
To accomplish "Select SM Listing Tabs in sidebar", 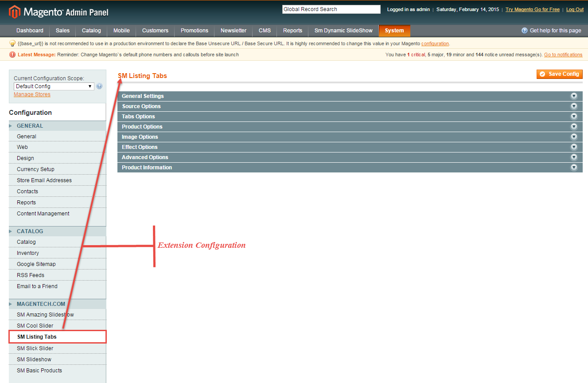I will (57, 337).
